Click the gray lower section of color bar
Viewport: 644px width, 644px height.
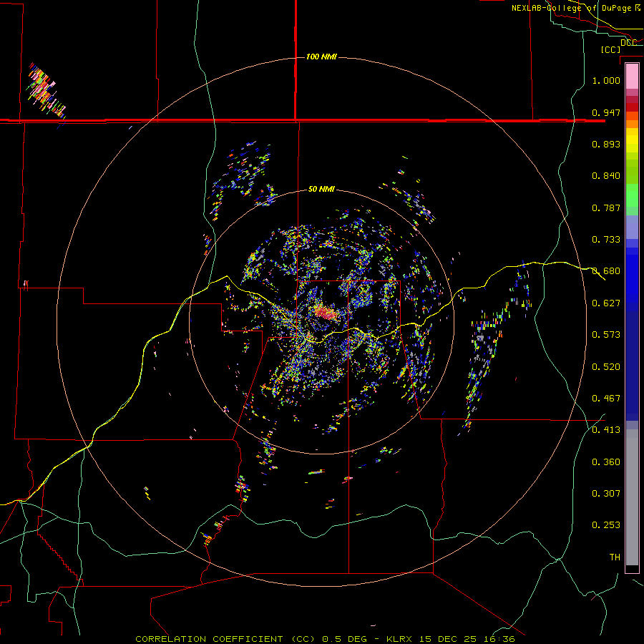(632, 497)
